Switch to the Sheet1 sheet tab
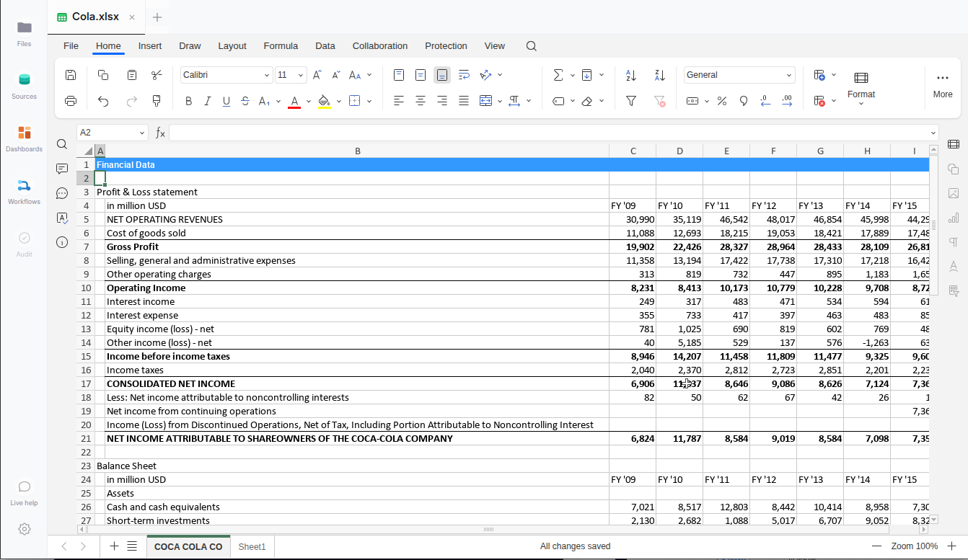968x560 pixels. click(x=252, y=547)
